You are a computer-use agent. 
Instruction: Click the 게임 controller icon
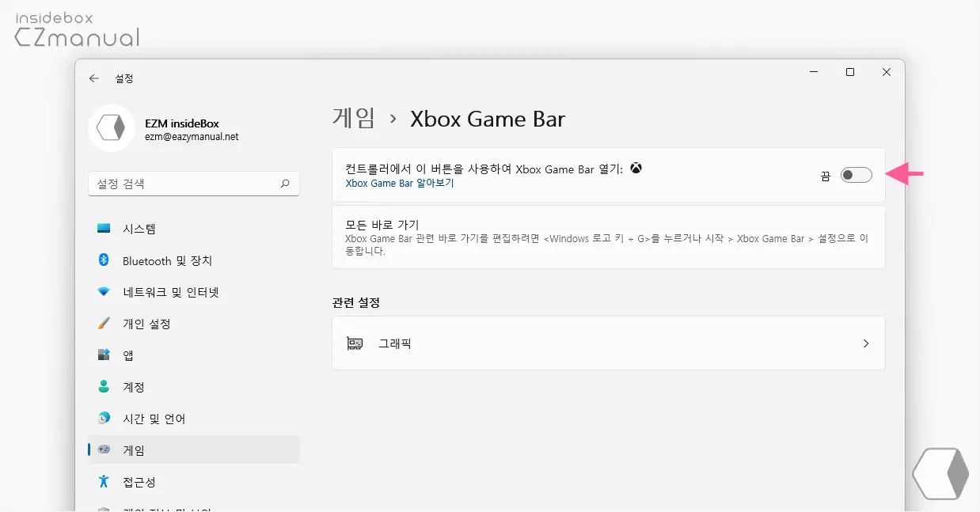(x=104, y=449)
